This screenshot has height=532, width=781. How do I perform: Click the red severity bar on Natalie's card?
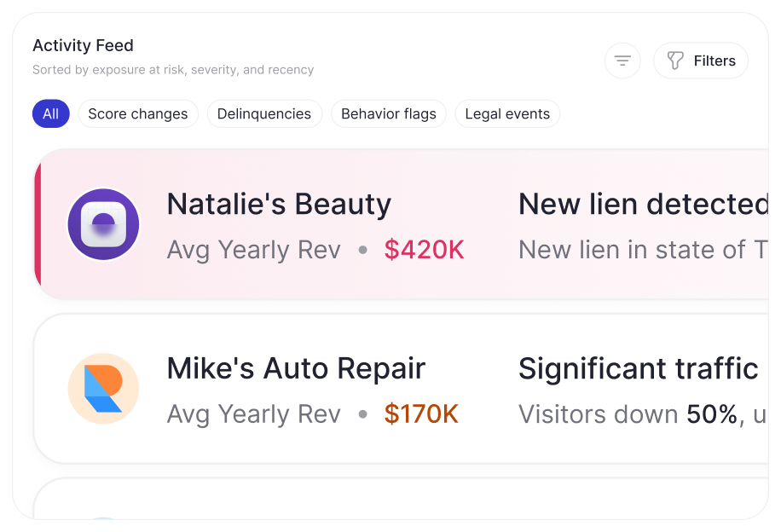click(38, 225)
